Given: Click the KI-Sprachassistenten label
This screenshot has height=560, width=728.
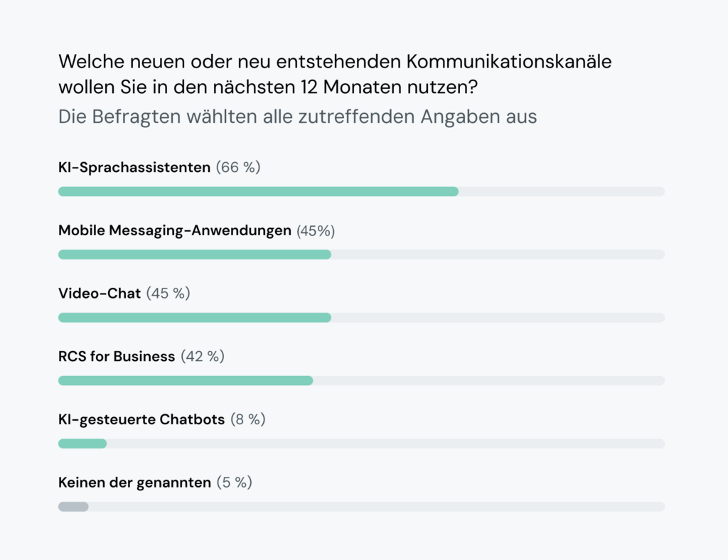Looking at the screenshot, I should (134, 168).
